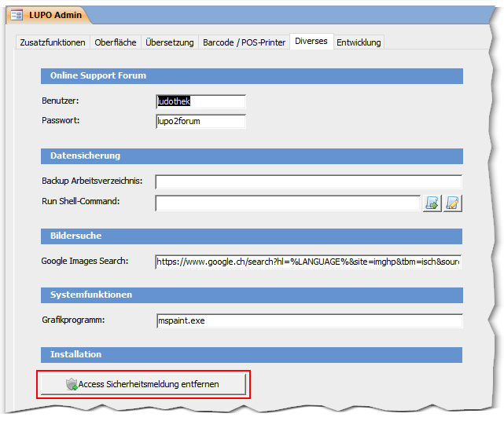Click the Passwort: label
Viewport: 504px width, 421px height.
click(61, 120)
